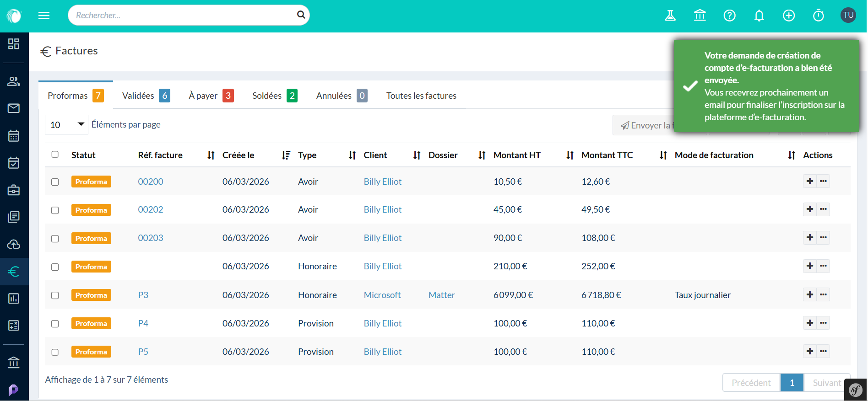
Task: Open the cloud upload sidebar icon
Action: click(x=14, y=244)
